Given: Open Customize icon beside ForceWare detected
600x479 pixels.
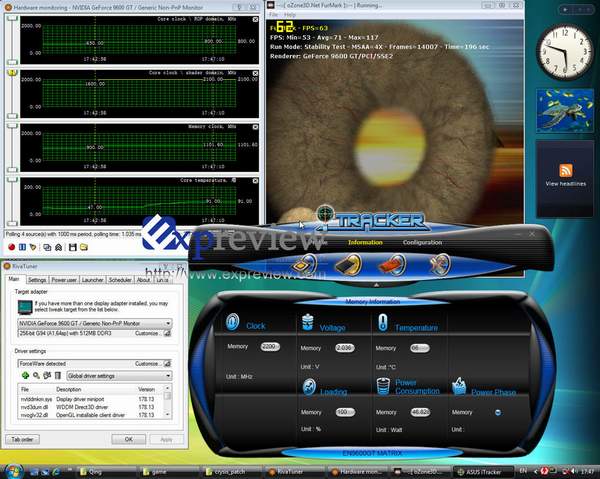Looking at the screenshot, I should click(x=167, y=363).
